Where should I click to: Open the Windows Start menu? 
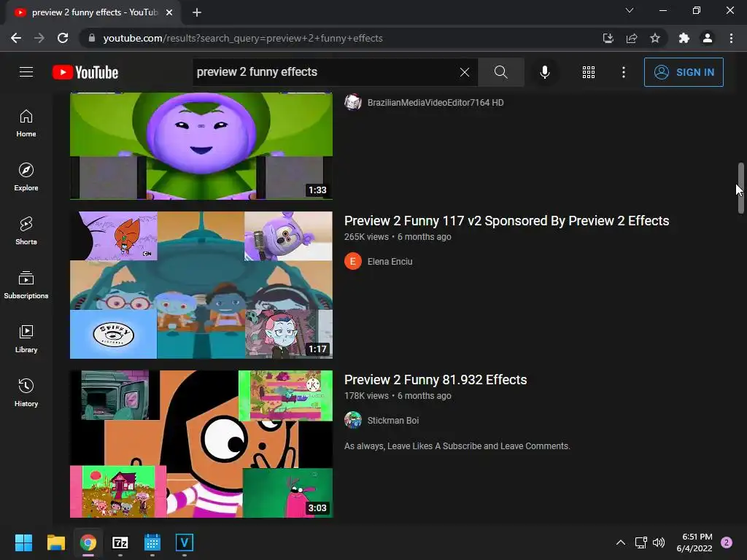tap(23, 542)
